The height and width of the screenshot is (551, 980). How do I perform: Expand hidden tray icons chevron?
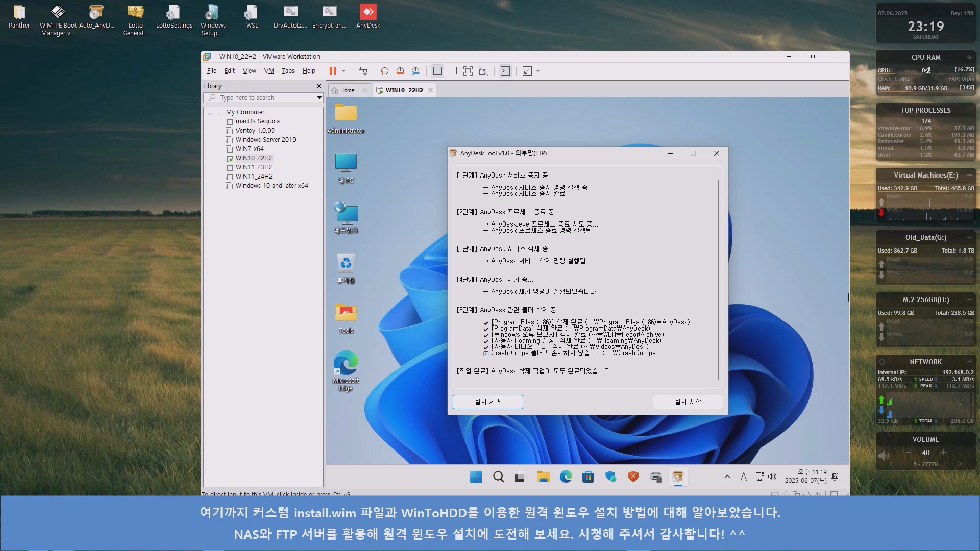click(727, 477)
